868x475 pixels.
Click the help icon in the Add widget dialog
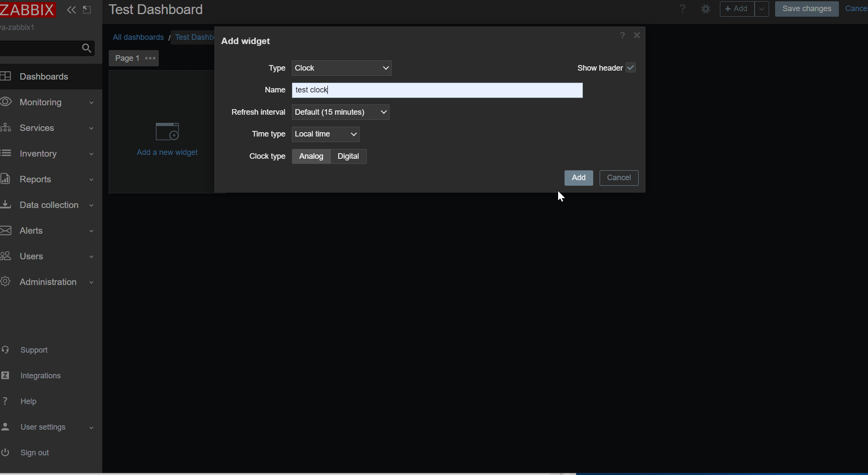click(x=622, y=36)
